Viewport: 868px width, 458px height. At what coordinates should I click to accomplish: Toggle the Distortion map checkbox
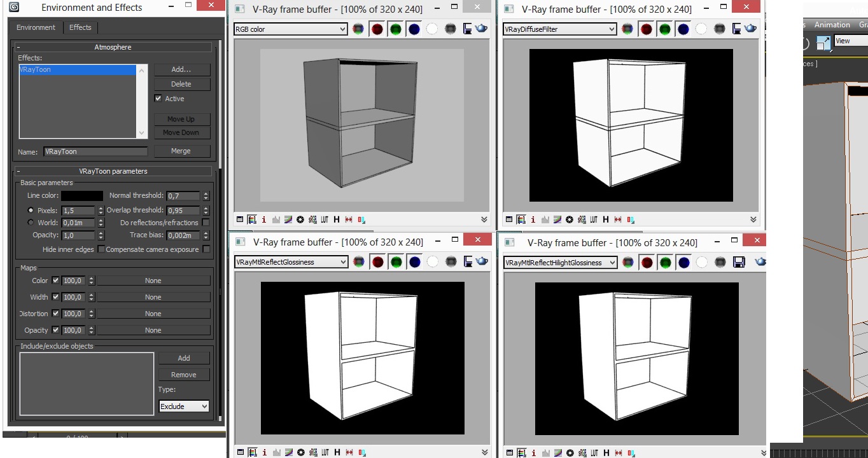55,314
